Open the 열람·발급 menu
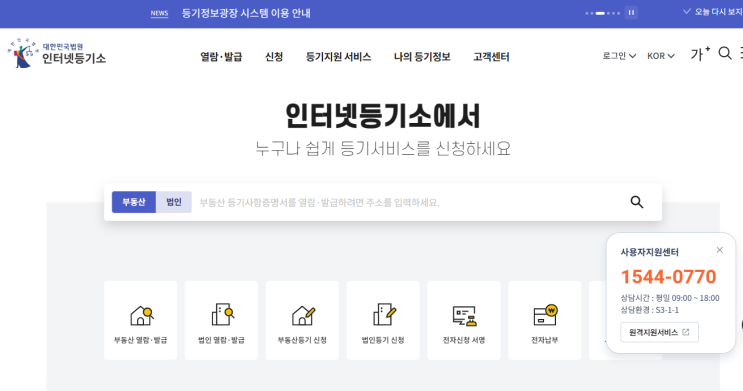 [x=221, y=57]
